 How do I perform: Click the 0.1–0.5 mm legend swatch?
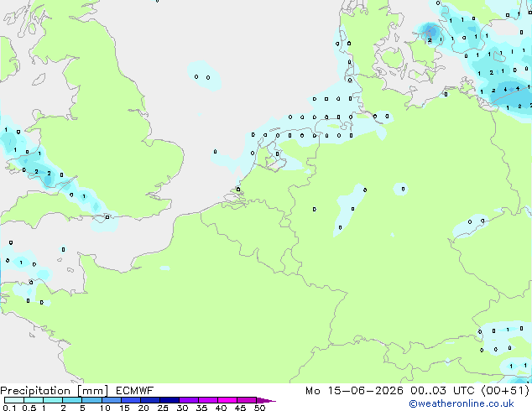(14, 400)
